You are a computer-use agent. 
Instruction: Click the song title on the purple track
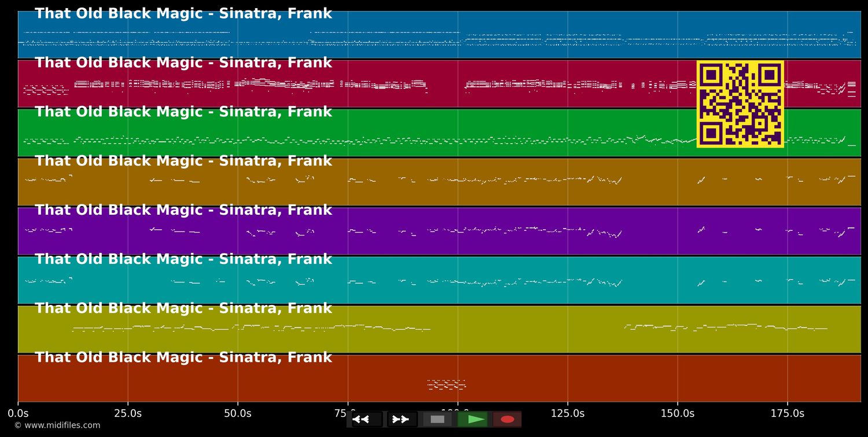tap(183, 210)
